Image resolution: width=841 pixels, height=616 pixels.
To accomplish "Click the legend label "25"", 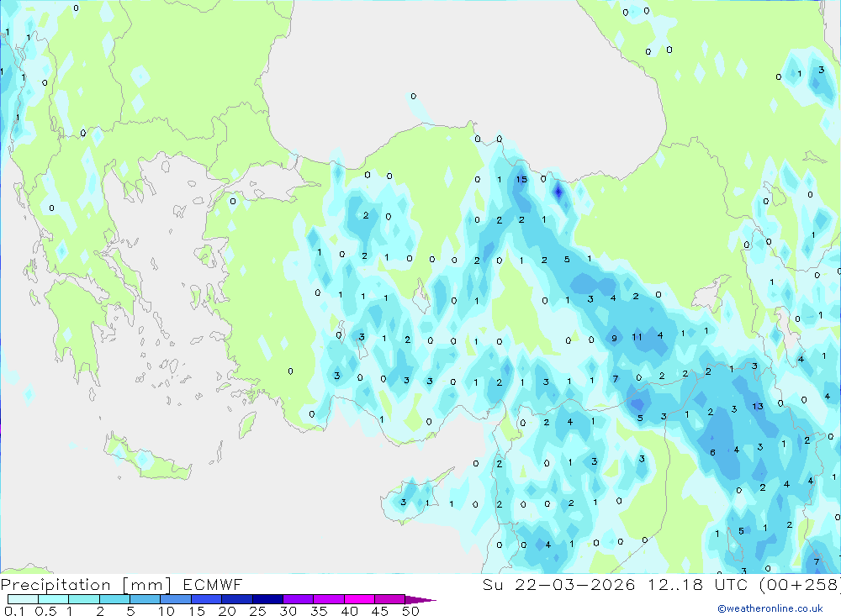I will (257, 611).
